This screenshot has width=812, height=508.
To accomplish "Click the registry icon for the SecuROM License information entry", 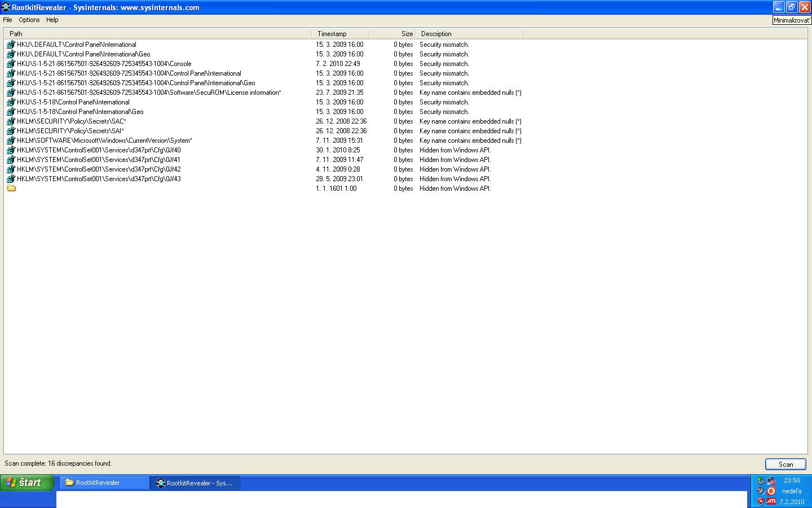I will 11,93.
